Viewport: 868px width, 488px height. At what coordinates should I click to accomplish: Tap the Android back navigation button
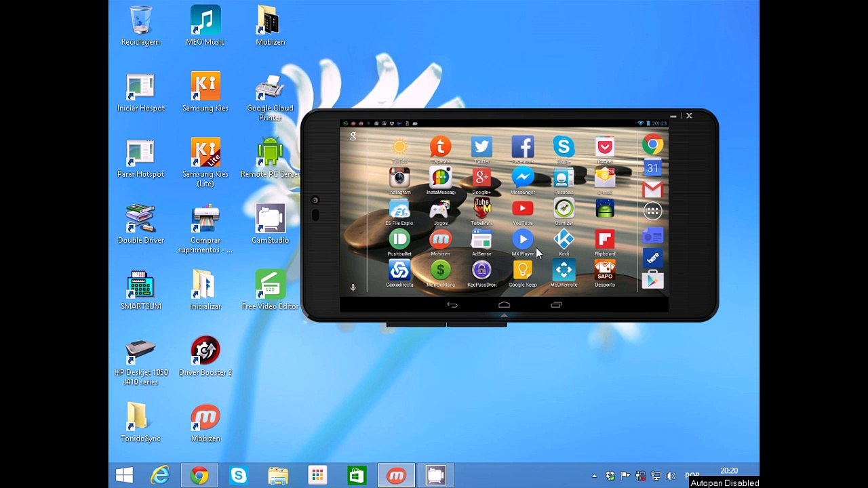coord(452,305)
